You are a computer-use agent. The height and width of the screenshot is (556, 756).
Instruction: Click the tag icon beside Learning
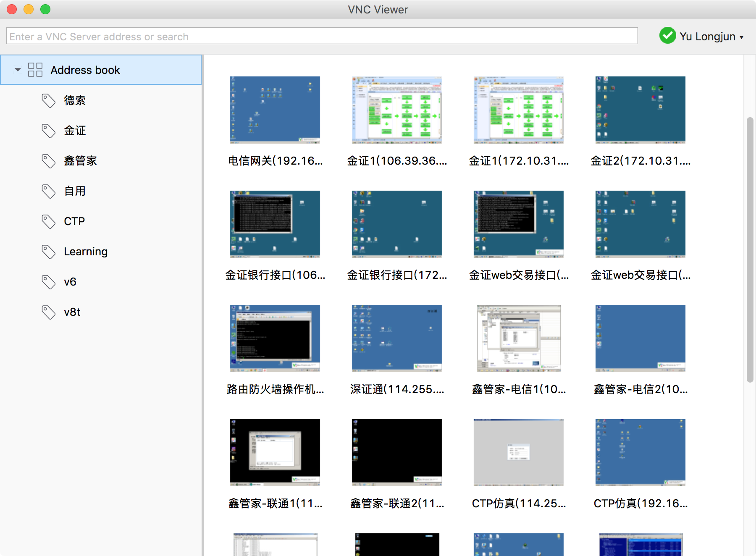(x=49, y=252)
